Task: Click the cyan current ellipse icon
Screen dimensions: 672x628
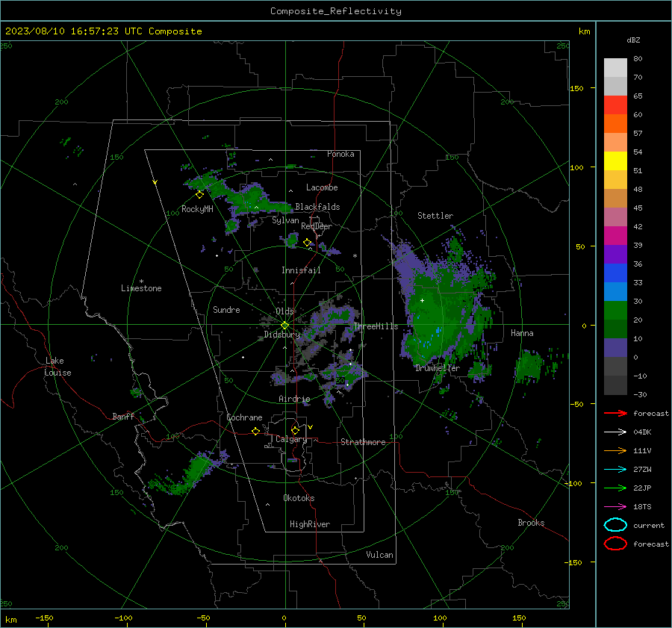Action: point(615,525)
